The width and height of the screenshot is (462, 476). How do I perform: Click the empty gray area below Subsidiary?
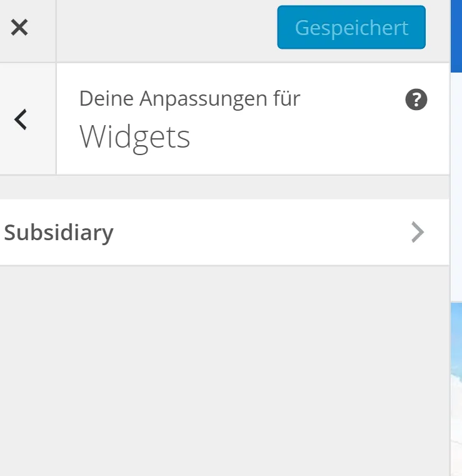pyautogui.click(x=224, y=370)
